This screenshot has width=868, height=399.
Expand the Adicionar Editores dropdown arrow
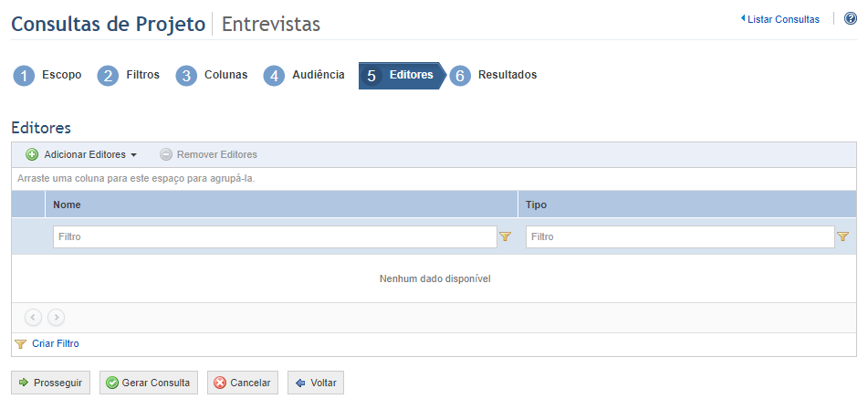click(133, 155)
